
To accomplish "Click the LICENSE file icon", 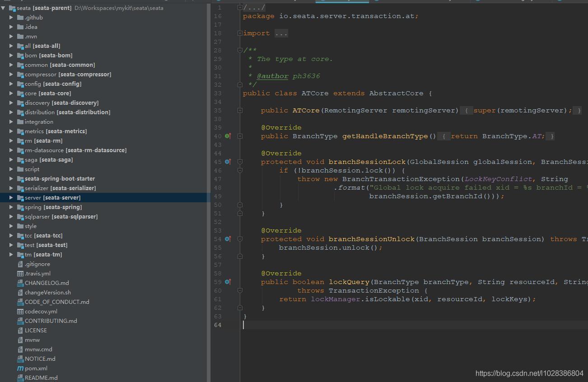I will (x=20, y=330).
